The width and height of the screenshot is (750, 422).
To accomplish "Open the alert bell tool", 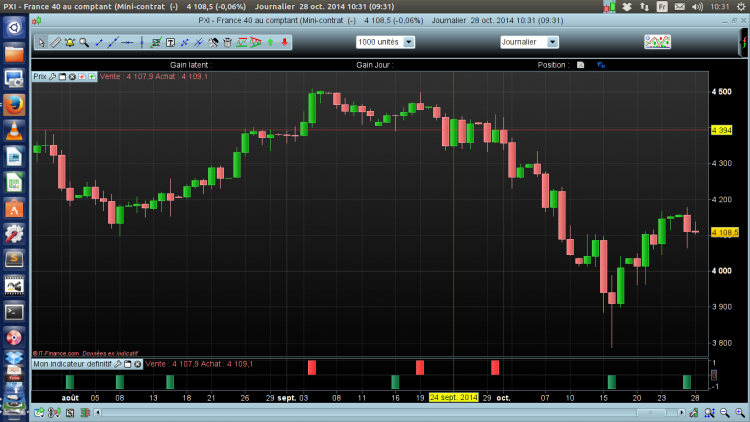I will 70,43.
